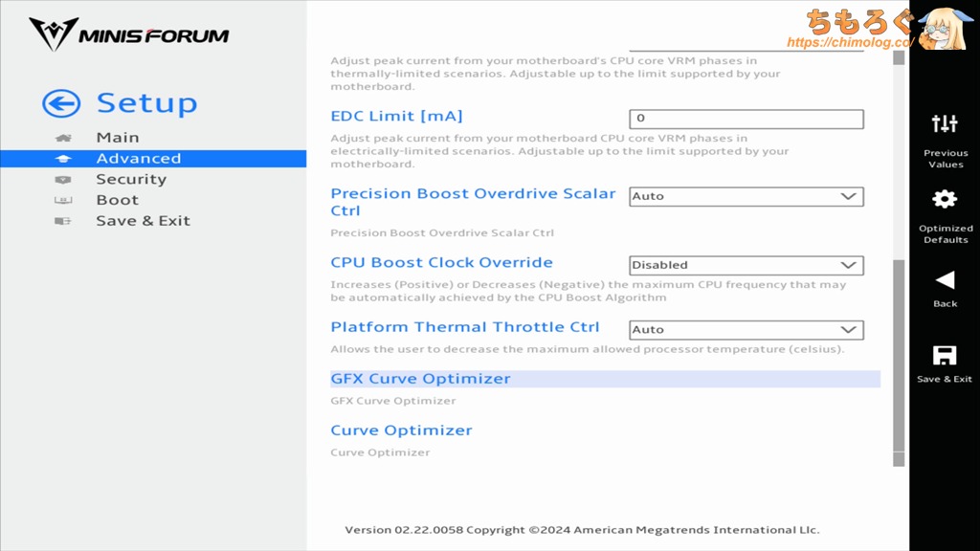Click the Security shield icon in sidebar
This screenshot has width=980, height=551.
(x=63, y=180)
